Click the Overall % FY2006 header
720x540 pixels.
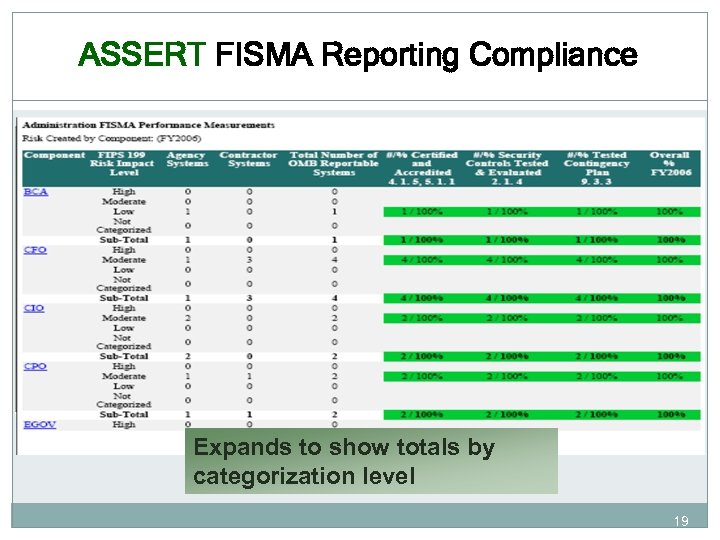point(670,164)
